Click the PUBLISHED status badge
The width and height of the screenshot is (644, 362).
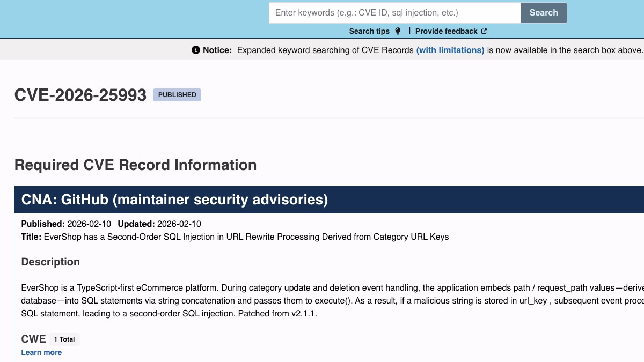(x=177, y=95)
